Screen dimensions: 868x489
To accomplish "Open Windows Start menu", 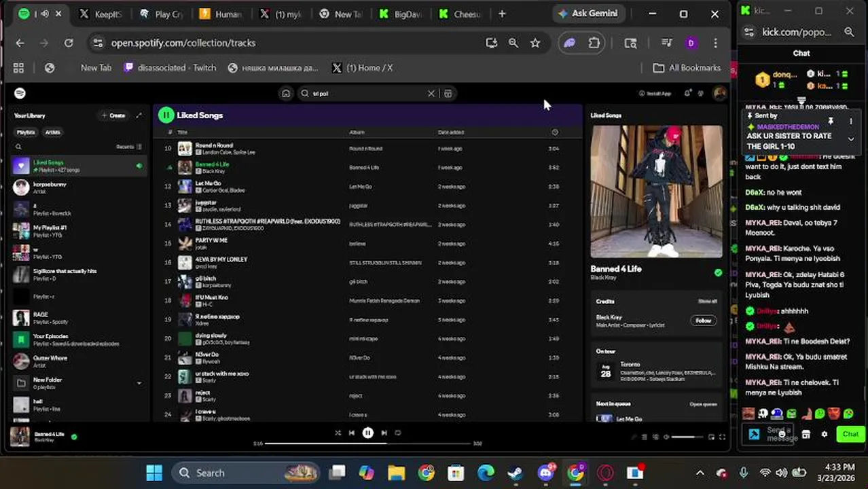I will [154, 473].
